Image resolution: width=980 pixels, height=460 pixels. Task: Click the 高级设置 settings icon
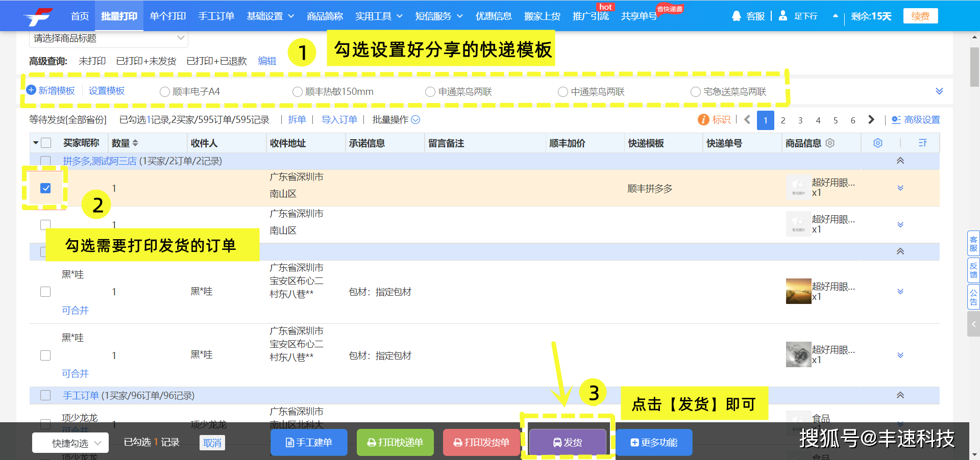point(896,119)
